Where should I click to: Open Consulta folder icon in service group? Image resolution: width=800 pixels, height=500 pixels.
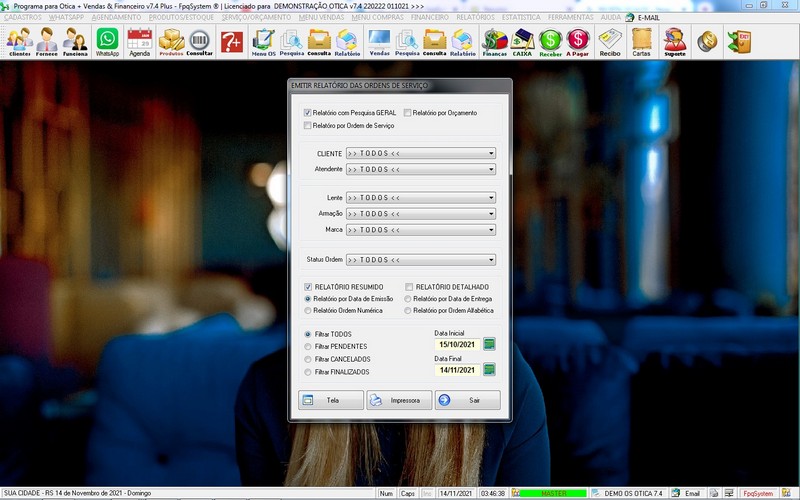(319, 42)
